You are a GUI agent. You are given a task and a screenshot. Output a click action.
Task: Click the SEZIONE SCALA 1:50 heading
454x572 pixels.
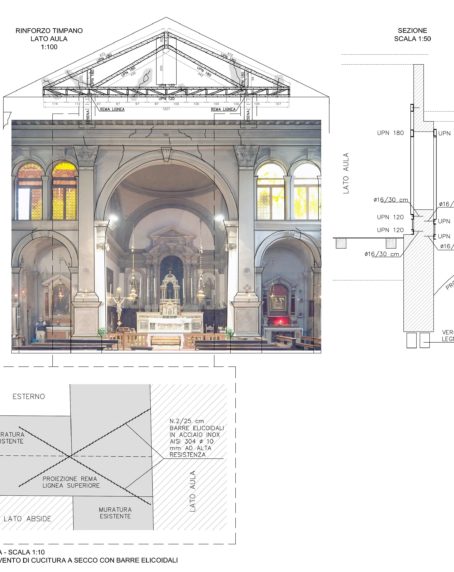point(412,35)
